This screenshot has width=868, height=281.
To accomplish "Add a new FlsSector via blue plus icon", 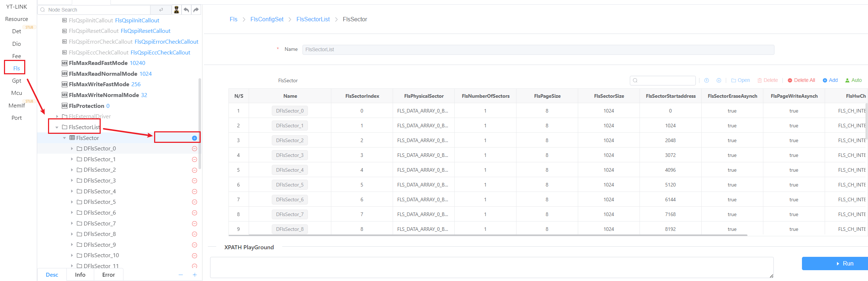I will (x=195, y=138).
